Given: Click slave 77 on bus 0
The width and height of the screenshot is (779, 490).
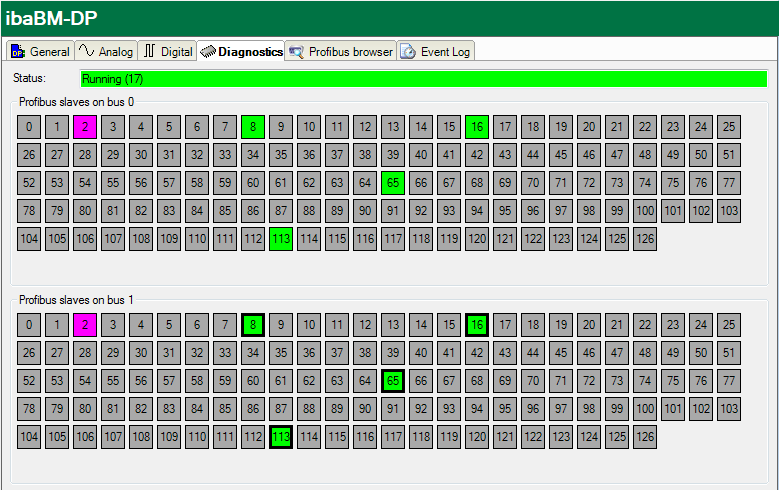Looking at the screenshot, I should [x=729, y=182].
